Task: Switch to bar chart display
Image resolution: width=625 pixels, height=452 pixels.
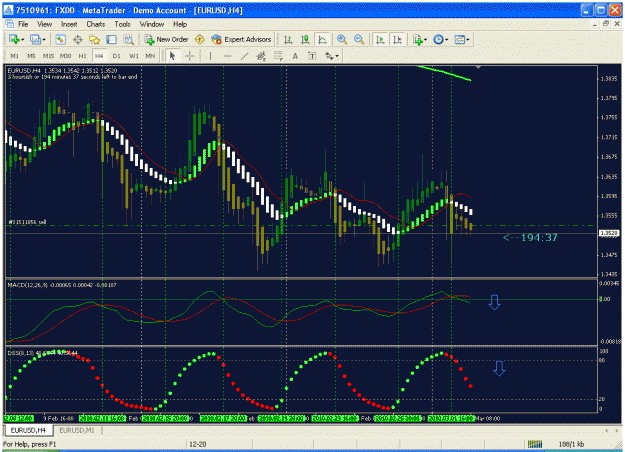Action: [288, 39]
